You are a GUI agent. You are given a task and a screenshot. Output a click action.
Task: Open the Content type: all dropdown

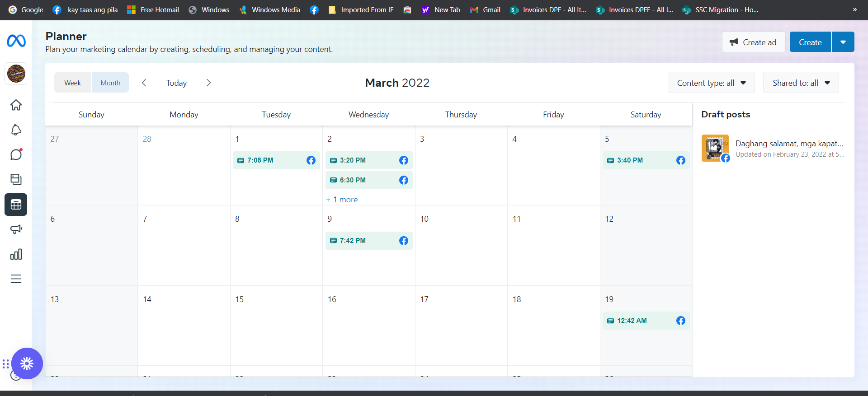coord(711,83)
